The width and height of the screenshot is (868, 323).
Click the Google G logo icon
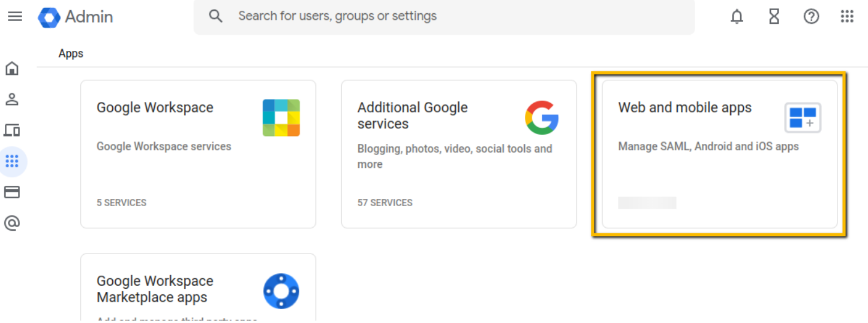tap(542, 117)
